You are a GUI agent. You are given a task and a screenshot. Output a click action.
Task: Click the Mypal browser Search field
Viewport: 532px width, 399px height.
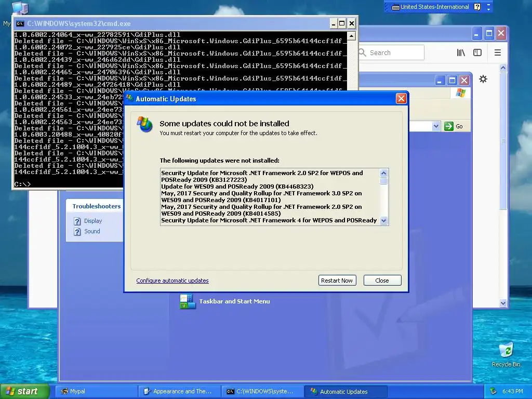(391, 52)
